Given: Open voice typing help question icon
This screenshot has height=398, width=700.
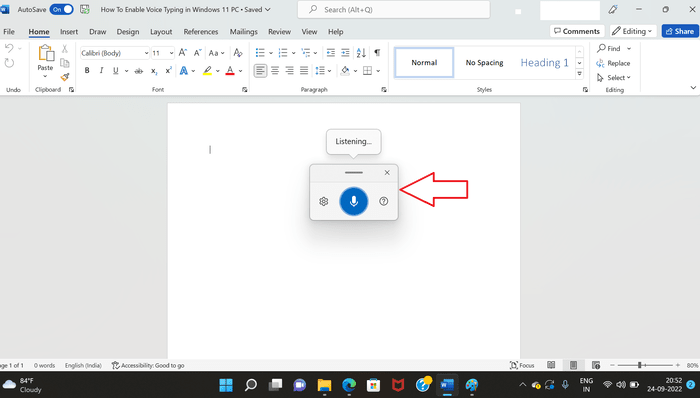Looking at the screenshot, I should click(x=383, y=201).
